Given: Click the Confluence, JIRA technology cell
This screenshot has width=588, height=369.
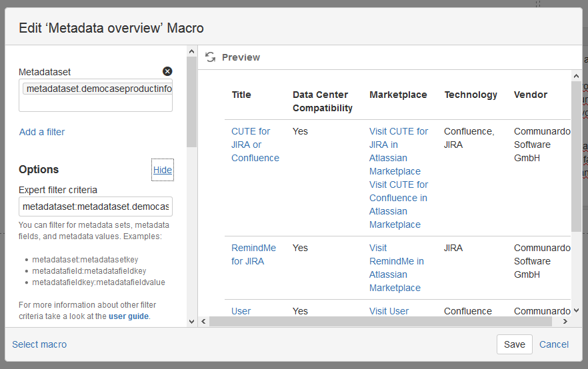Looking at the screenshot, I should [x=469, y=138].
